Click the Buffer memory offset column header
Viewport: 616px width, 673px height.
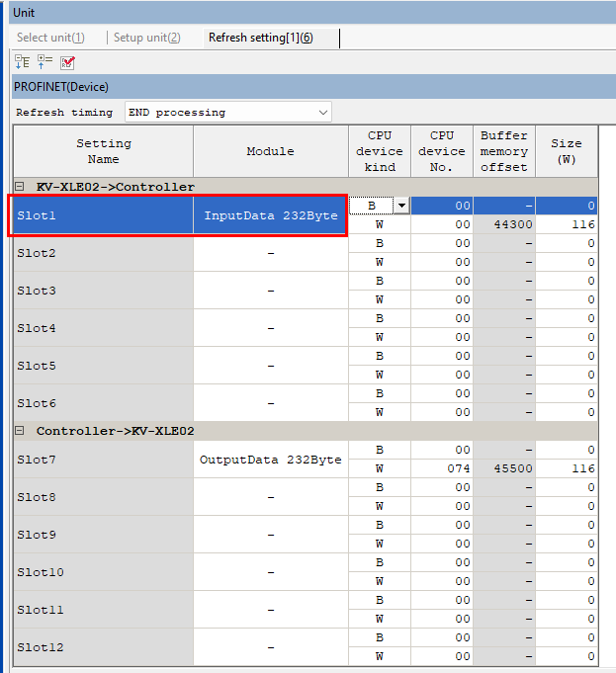(x=504, y=151)
